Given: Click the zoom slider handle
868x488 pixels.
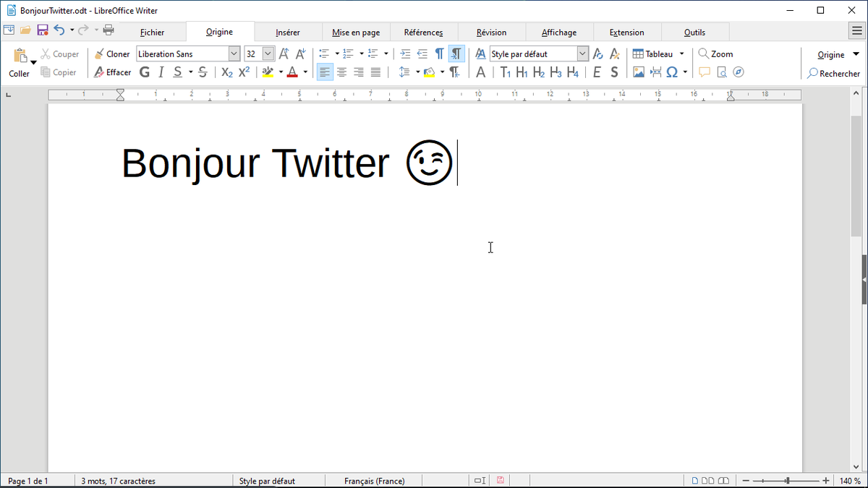Looking at the screenshot, I should coord(788,481).
